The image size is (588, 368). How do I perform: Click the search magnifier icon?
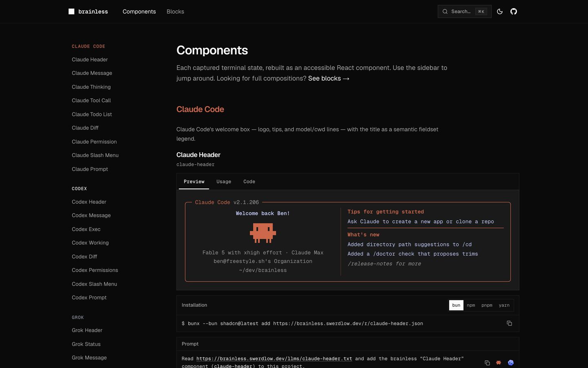[x=445, y=11]
